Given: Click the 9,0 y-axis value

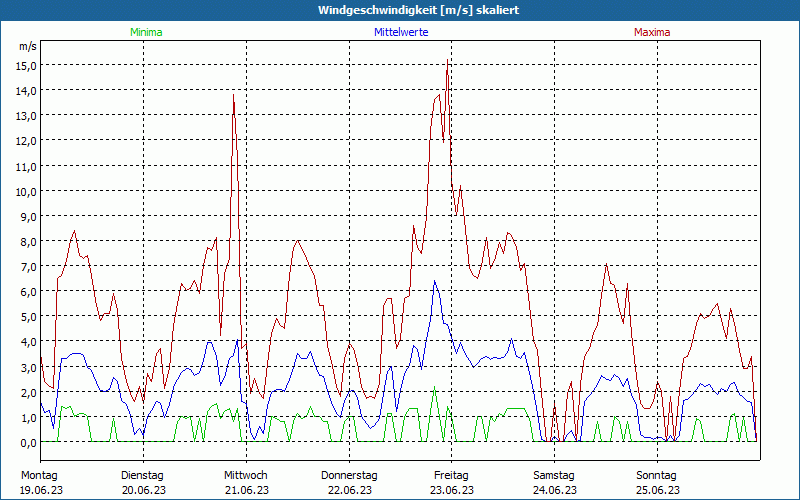Looking at the screenshot, I should point(28,216).
